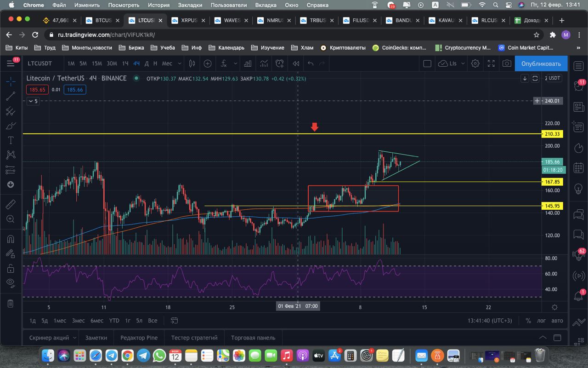588x368 pixels.
Task: Toggle the лог logarithmic scale
Action: 542,321
